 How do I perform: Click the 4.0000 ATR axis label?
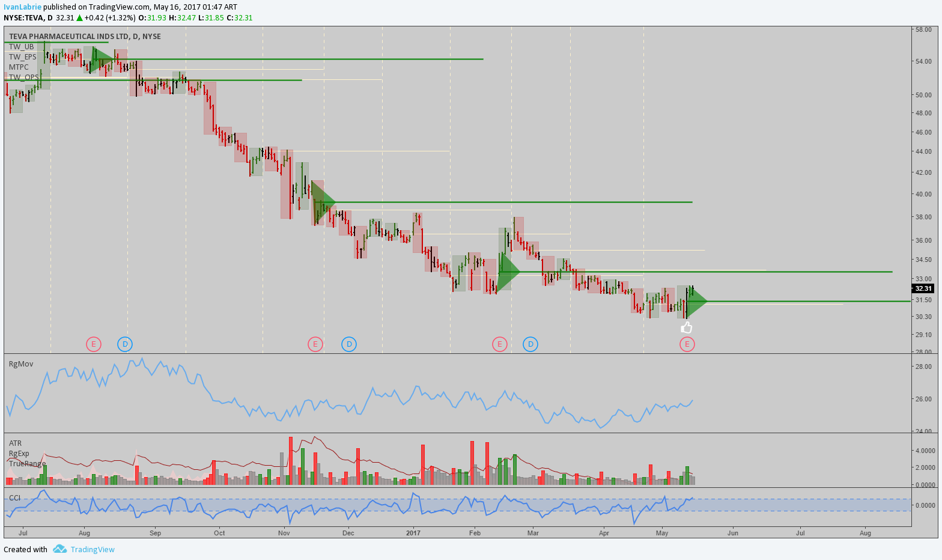[x=925, y=451]
